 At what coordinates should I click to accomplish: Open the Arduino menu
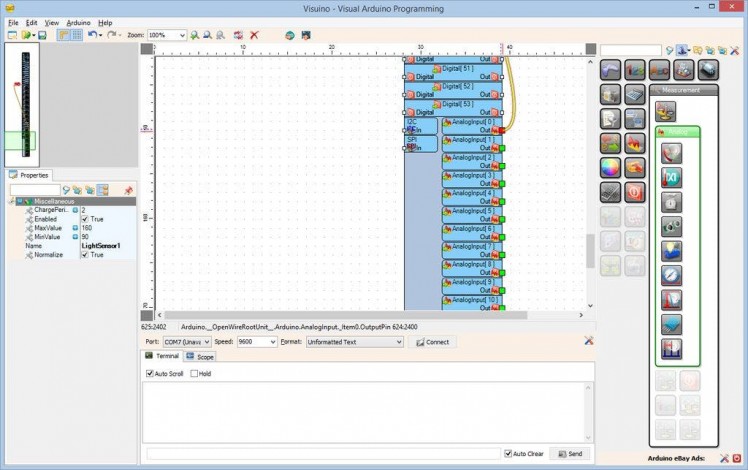(x=78, y=22)
